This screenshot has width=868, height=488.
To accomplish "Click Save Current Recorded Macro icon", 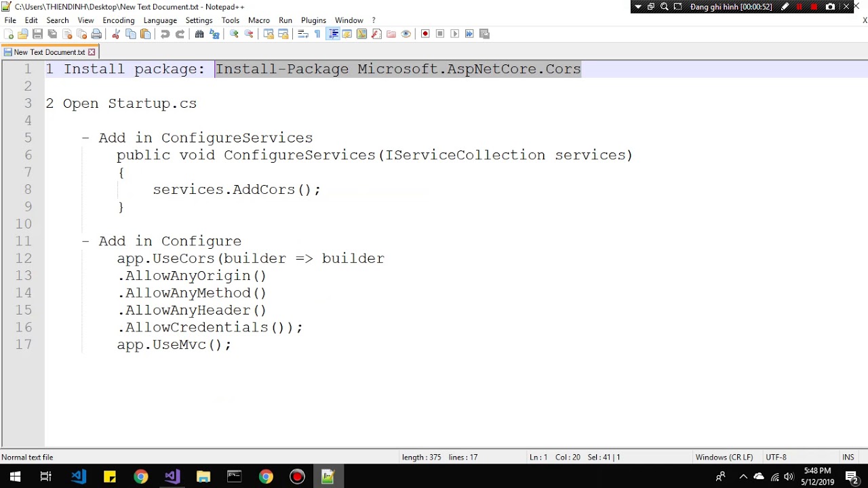I will (x=484, y=34).
